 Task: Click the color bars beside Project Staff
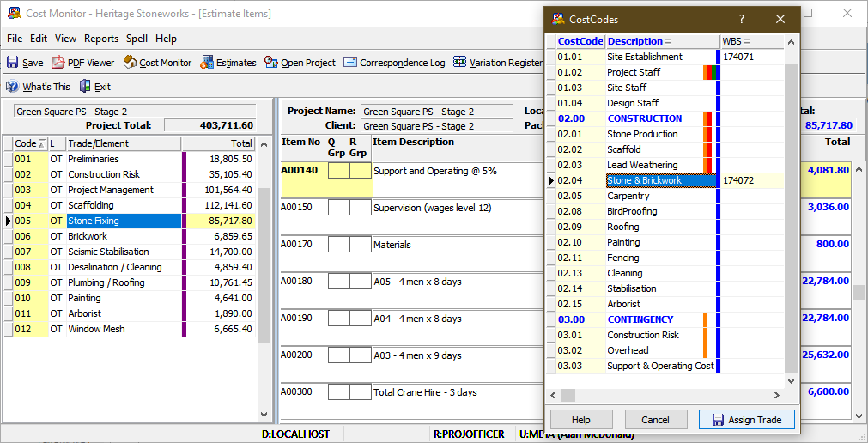coord(712,72)
